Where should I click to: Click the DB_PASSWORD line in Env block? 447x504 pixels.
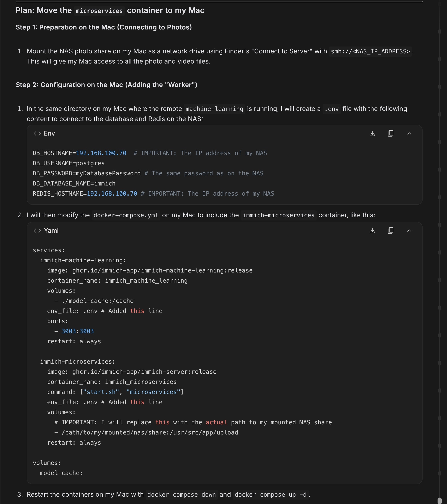tap(86, 174)
